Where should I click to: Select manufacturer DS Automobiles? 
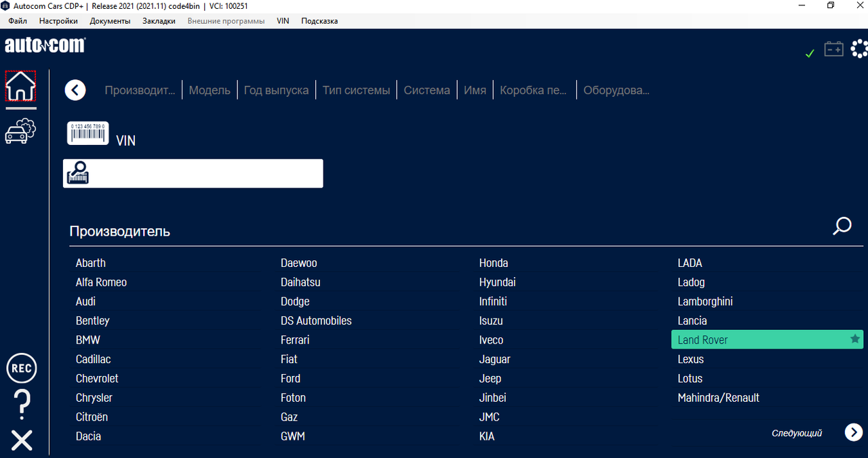coord(316,320)
